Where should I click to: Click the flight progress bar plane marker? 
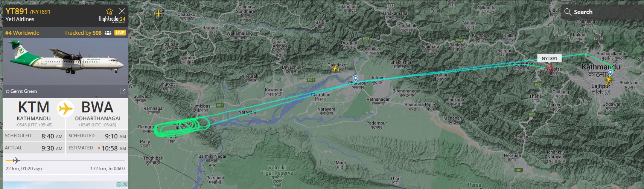coord(16,160)
